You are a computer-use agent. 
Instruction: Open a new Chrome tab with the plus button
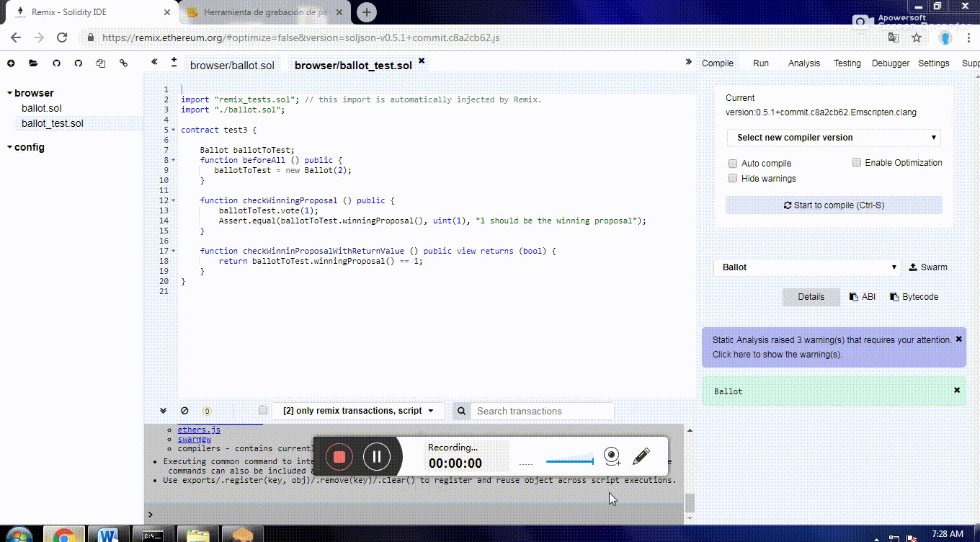click(x=367, y=12)
